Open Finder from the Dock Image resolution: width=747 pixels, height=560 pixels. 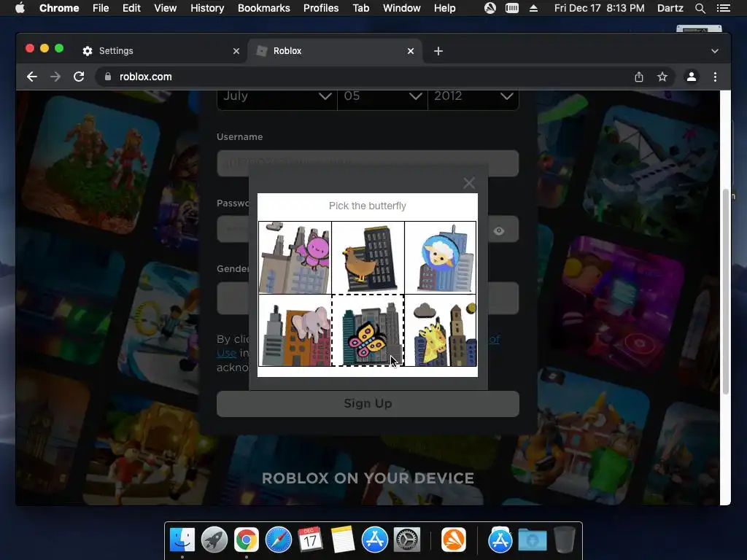pyautogui.click(x=182, y=540)
